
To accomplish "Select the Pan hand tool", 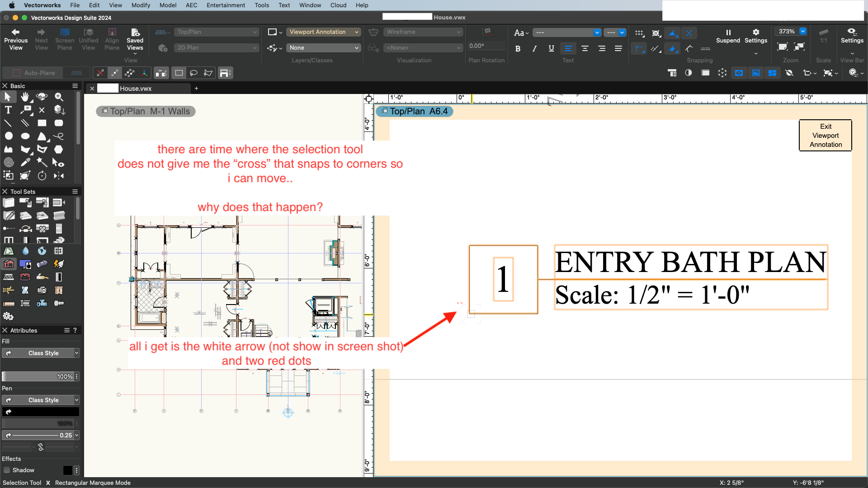I will pyautogui.click(x=25, y=97).
